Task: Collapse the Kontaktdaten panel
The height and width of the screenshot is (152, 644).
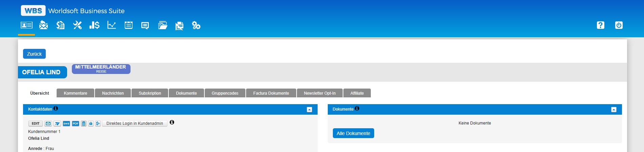Action: point(309,110)
